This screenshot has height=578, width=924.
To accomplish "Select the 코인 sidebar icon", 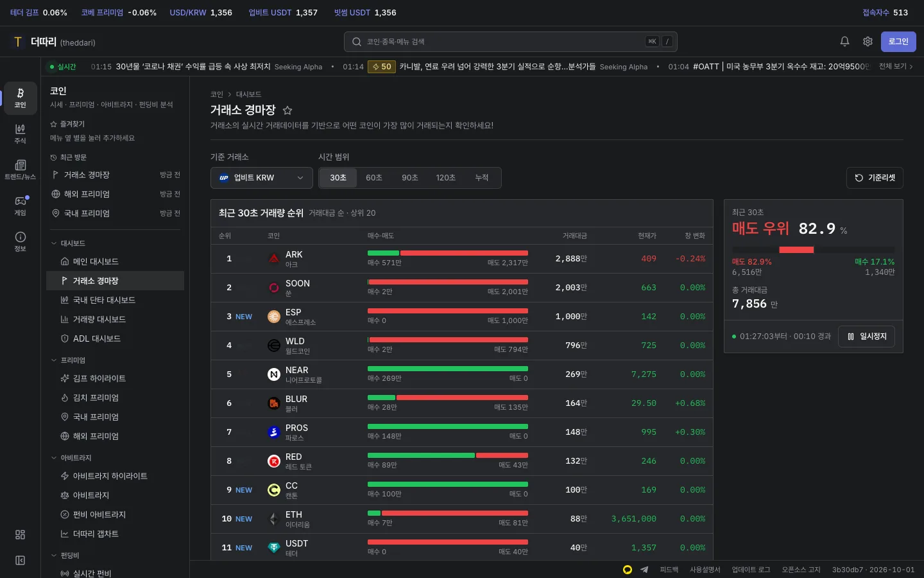I will (x=21, y=98).
